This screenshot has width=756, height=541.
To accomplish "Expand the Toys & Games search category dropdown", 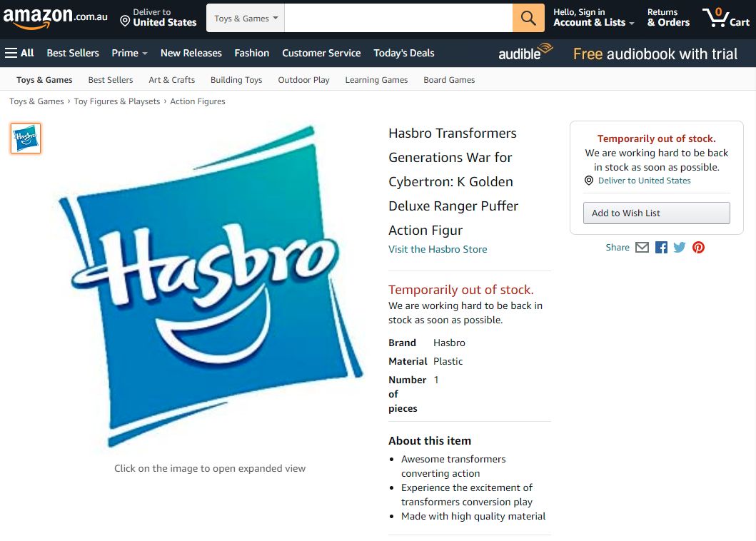I will pyautogui.click(x=246, y=19).
